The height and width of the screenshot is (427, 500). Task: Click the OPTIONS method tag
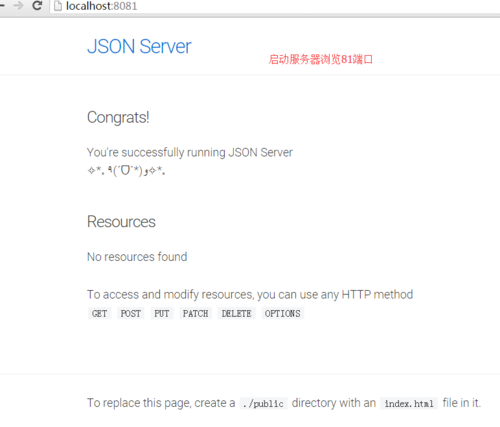[282, 313]
